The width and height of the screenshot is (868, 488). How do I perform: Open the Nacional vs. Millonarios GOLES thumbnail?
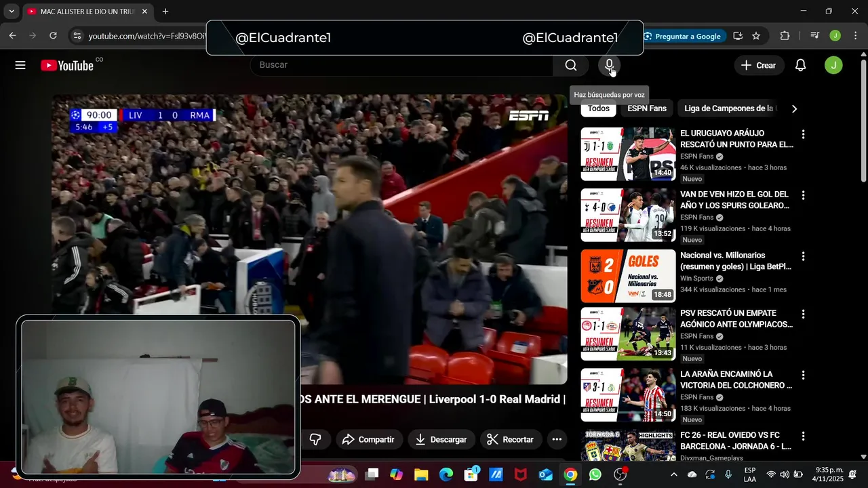628,276
